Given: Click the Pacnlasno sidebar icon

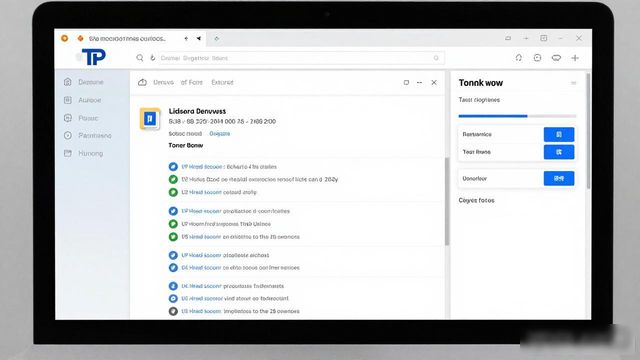Looking at the screenshot, I should click(x=68, y=136).
